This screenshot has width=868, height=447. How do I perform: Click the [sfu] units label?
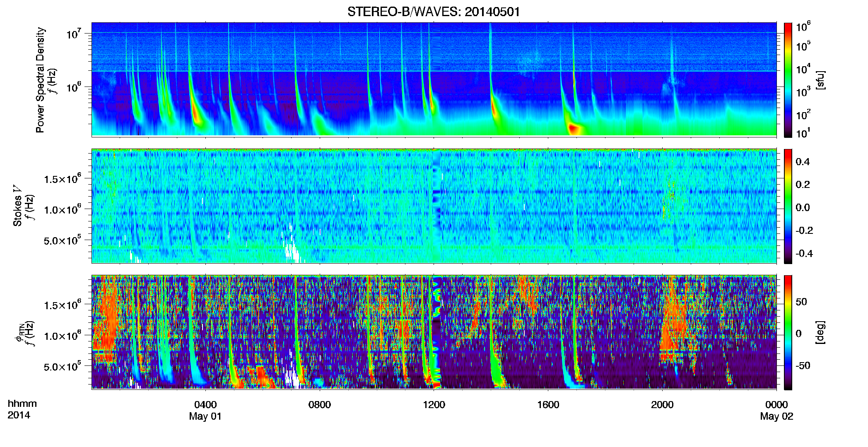(820, 80)
